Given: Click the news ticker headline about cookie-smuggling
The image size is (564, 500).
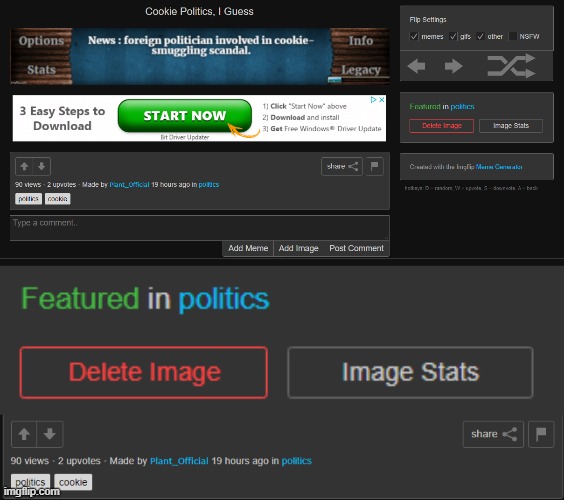Looking at the screenshot, I should [201, 45].
